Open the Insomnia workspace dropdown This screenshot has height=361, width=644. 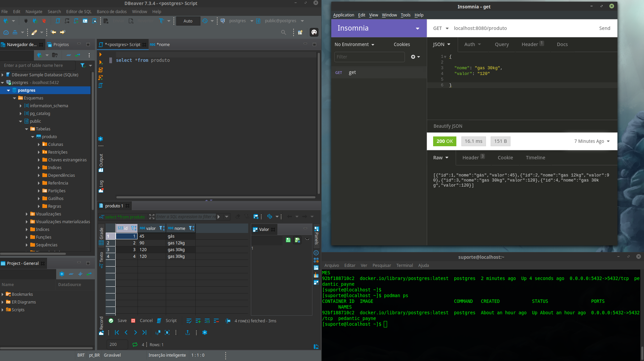coord(418,29)
